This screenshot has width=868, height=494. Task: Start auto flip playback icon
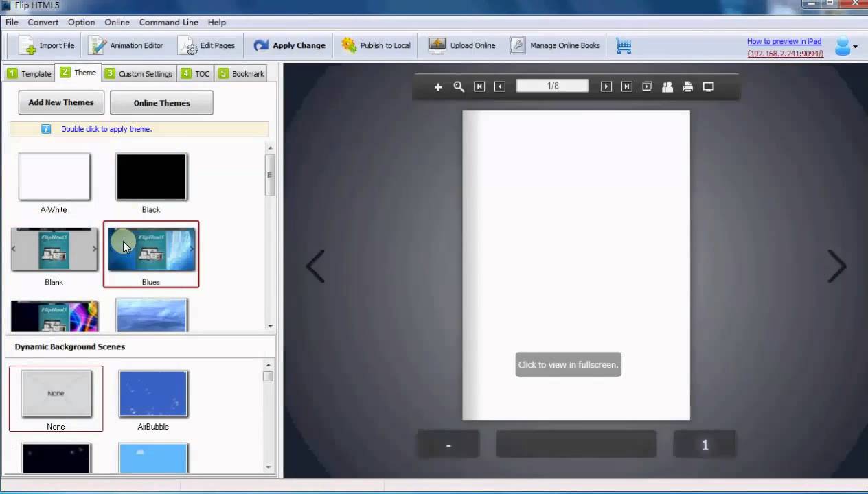647,86
